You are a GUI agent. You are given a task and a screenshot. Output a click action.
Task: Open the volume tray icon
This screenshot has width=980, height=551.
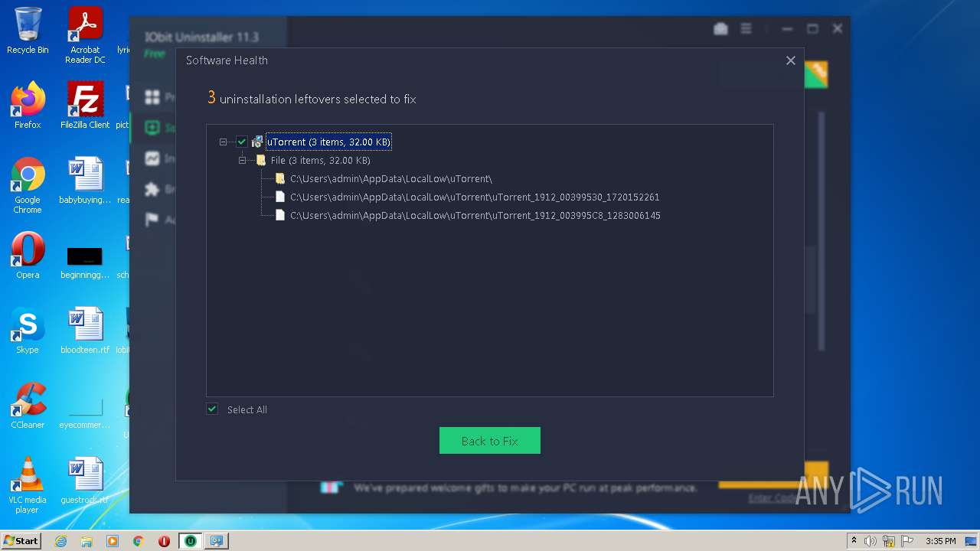(x=871, y=541)
